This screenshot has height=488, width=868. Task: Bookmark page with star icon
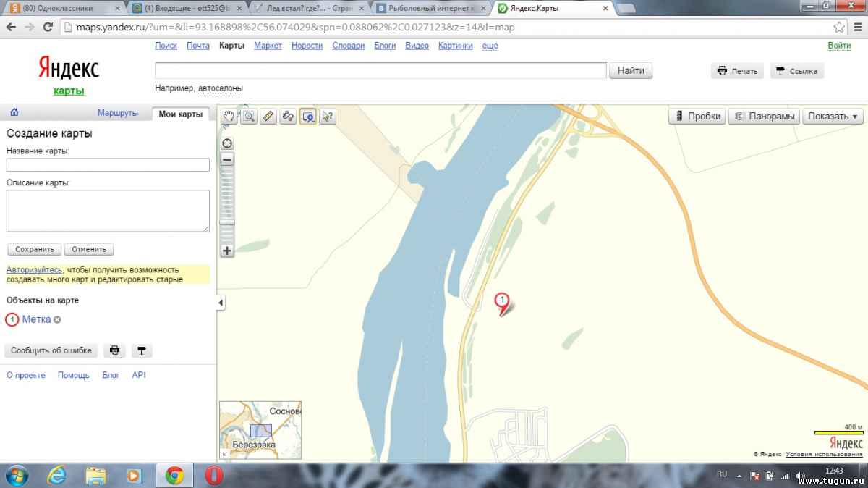pos(838,27)
